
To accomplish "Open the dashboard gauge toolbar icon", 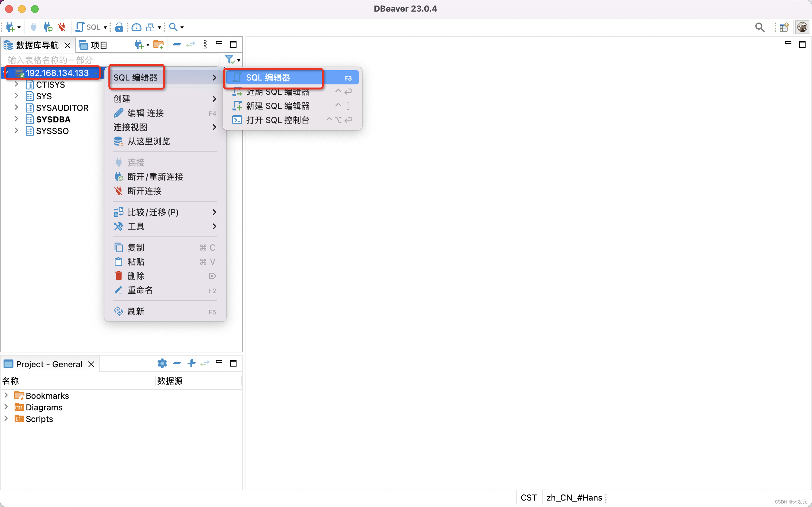I will tap(137, 27).
